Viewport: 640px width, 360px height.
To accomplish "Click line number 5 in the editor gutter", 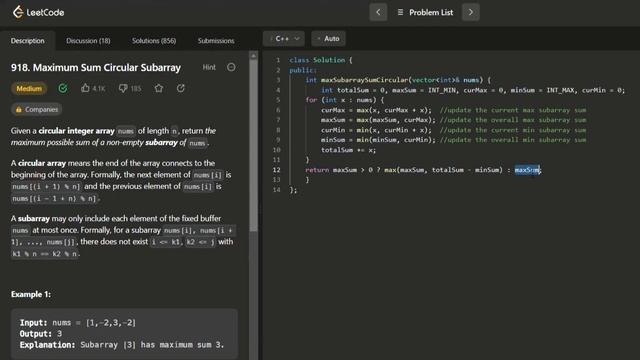I will 278,100.
